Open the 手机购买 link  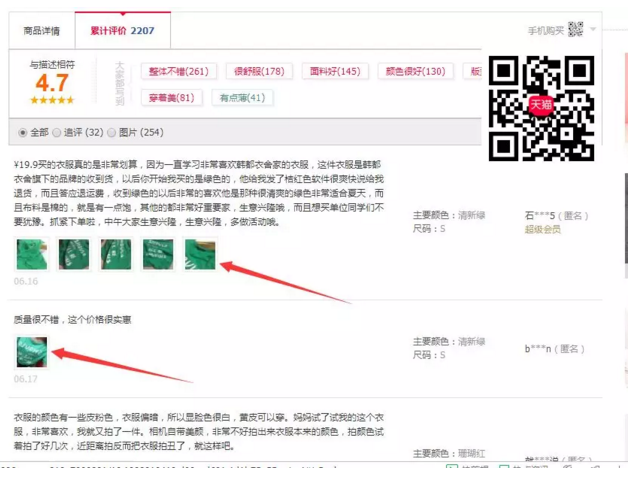pyautogui.click(x=545, y=30)
